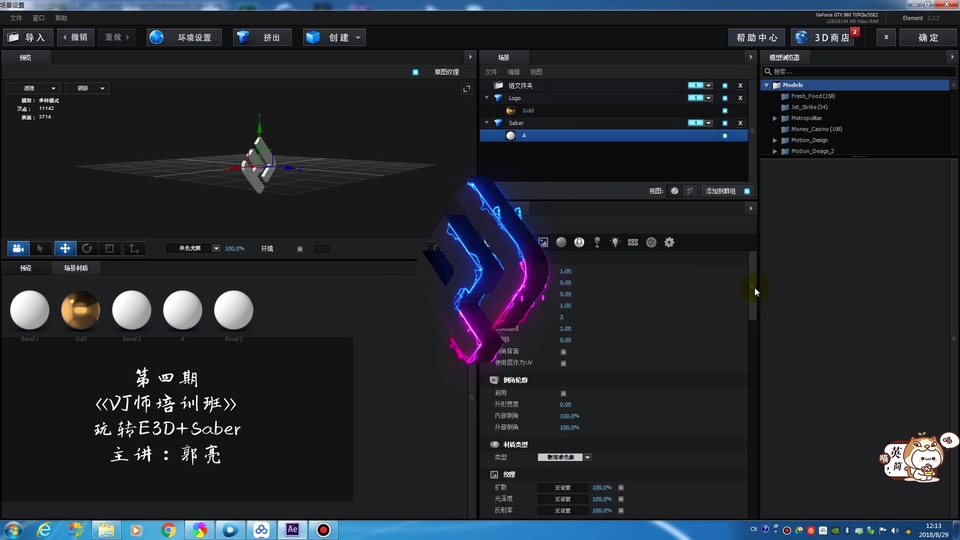
Task: Toggle visibility square for material A row
Action: click(725, 136)
